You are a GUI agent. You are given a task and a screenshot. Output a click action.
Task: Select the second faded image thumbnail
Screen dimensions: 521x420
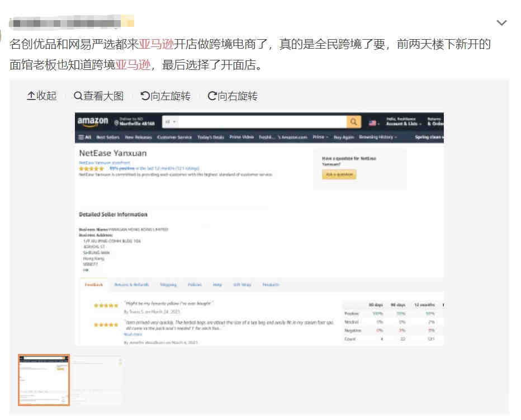pyautogui.click(x=97, y=380)
